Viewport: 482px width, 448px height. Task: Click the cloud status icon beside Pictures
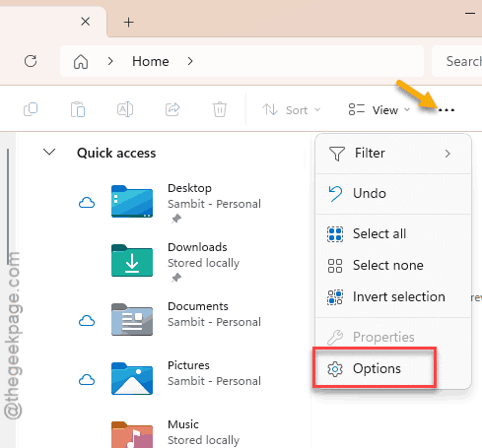87,380
